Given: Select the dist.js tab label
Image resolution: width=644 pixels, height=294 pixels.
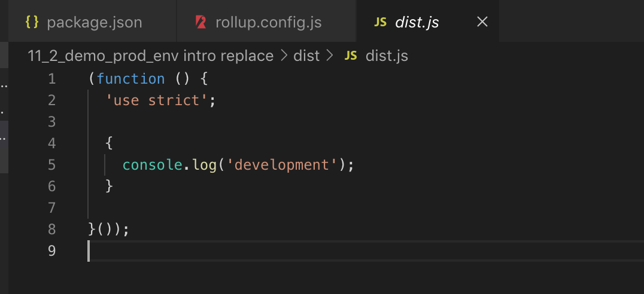Looking at the screenshot, I should (x=417, y=23).
